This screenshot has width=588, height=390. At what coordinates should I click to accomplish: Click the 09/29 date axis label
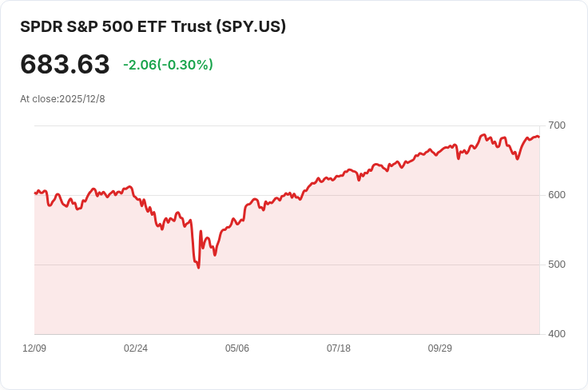(440, 348)
